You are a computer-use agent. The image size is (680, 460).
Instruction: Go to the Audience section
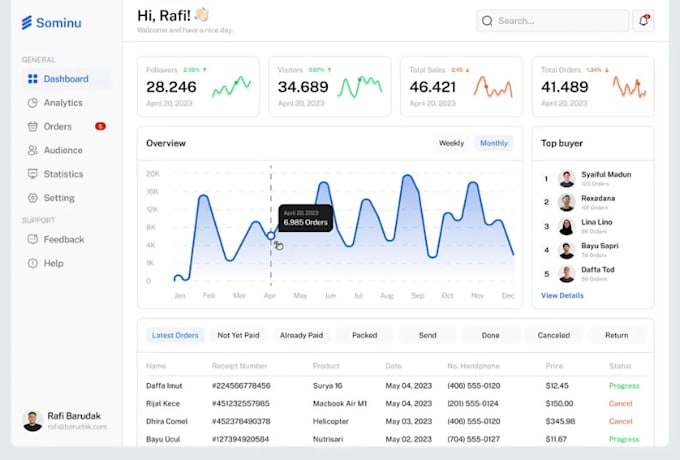62,150
